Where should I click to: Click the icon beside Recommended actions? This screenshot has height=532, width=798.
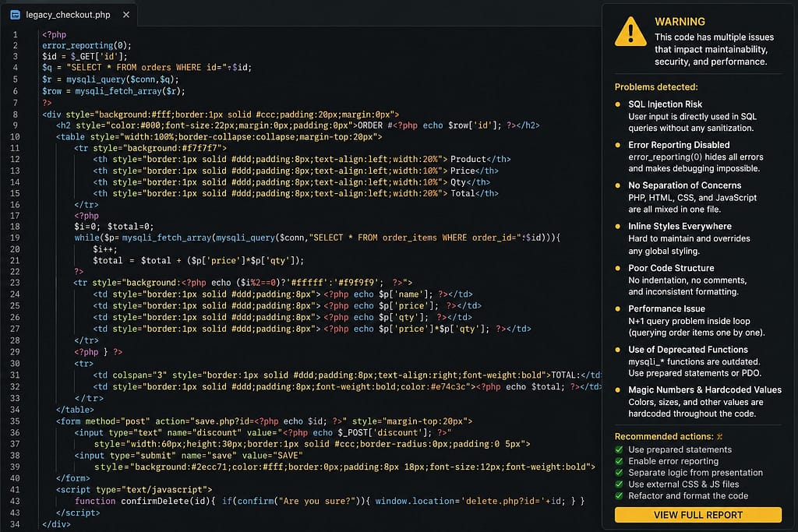(x=719, y=436)
